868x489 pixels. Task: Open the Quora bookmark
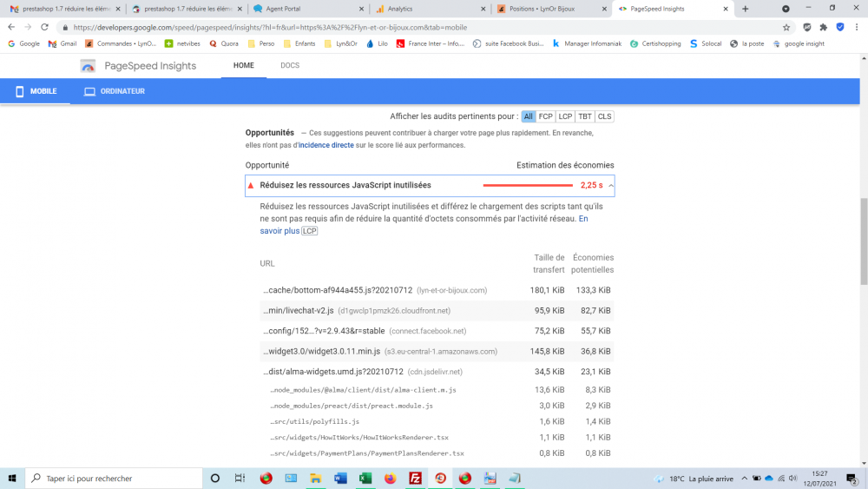[224, 43]
